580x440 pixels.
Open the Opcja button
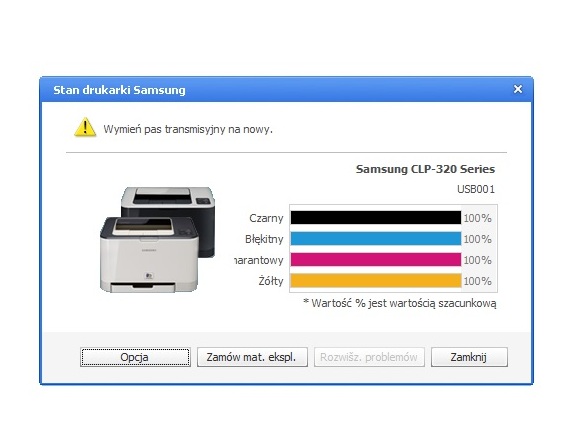(x=135, y=357)
